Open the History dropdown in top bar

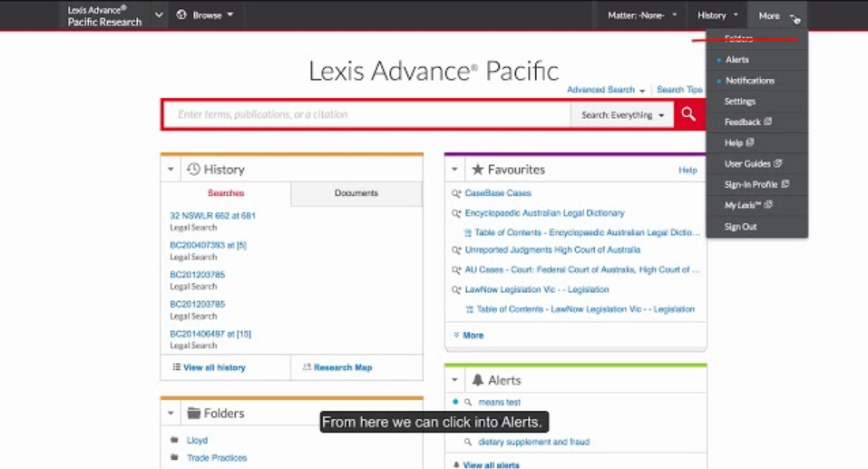click(x=717, y=15)
